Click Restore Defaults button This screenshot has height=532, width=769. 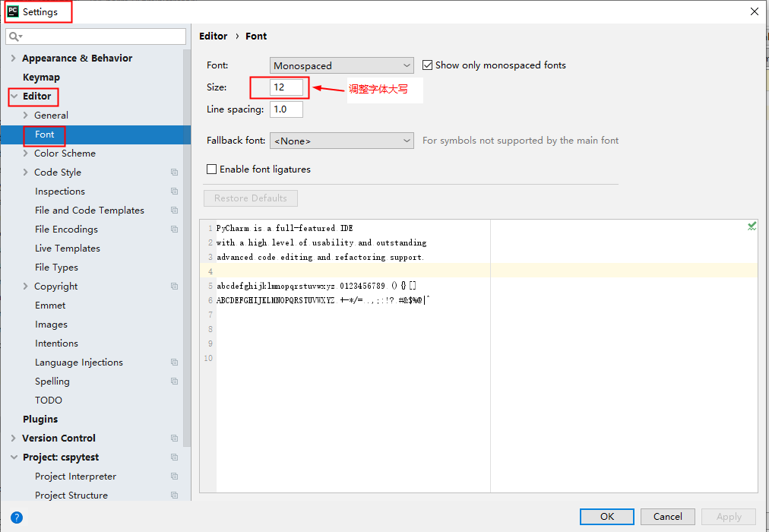[251, 198]
